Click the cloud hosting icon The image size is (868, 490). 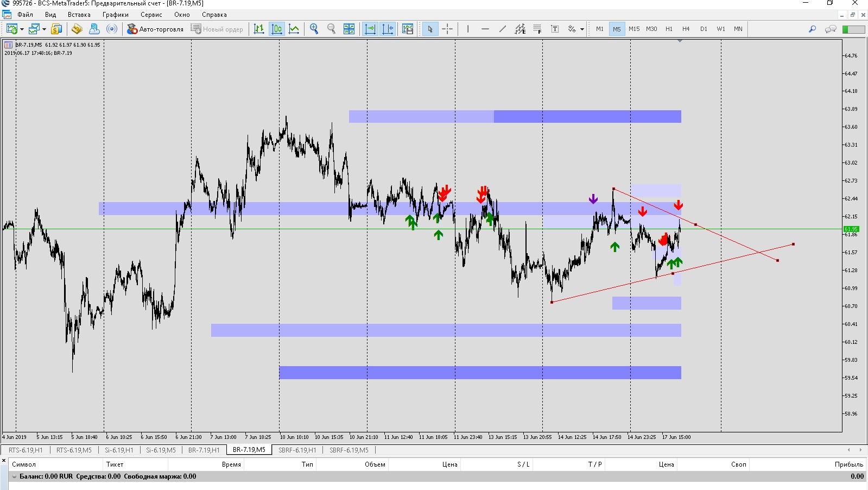click(x=94, y=29)
